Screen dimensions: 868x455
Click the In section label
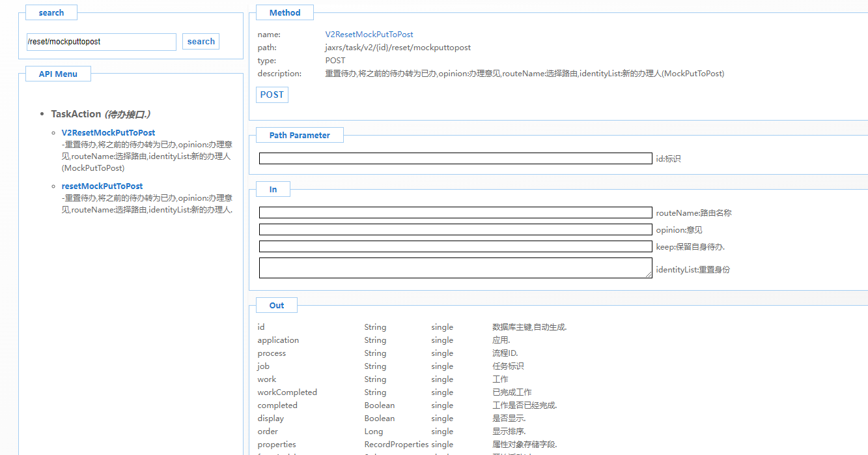coord(273,189)
